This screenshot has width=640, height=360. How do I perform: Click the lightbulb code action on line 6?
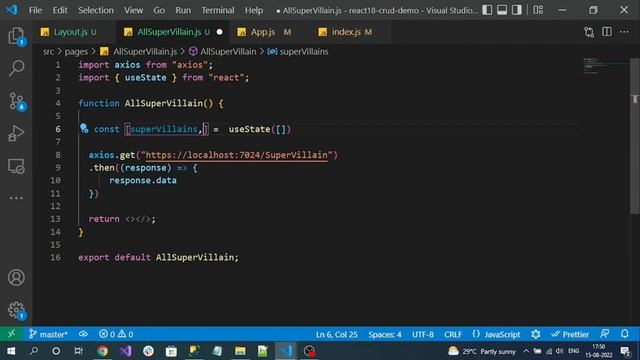pyautogui.click(x=84, y=129)
